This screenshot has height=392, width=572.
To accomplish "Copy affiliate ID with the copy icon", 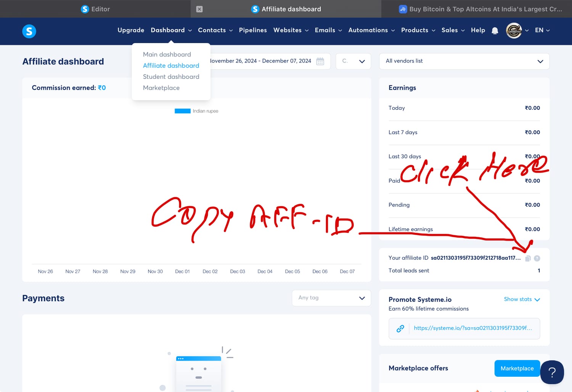I will 528,259.
